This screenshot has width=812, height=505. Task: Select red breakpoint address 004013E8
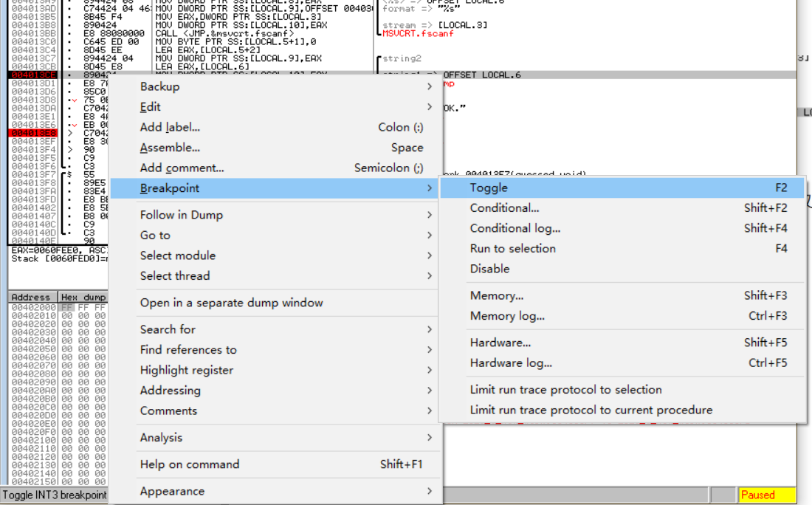(x=33, y=133)
